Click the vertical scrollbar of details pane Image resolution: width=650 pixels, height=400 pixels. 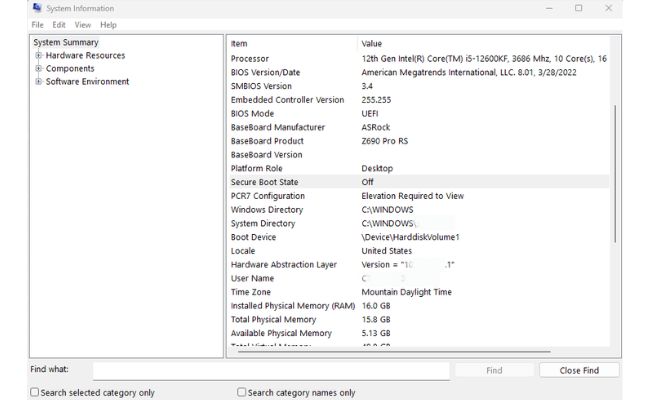click(x=615, y=174)
